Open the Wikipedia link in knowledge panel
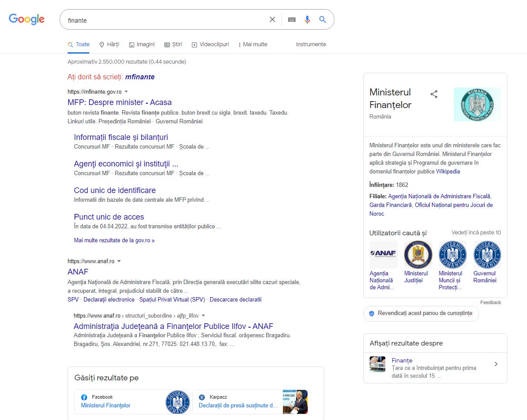The width and height of the screenshot is (527, 420). pyautogui.click(x=448, y=172)
